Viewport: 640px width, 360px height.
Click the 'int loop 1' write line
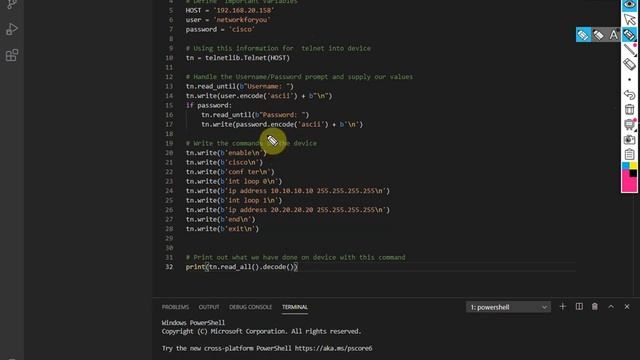coord(234,200)
